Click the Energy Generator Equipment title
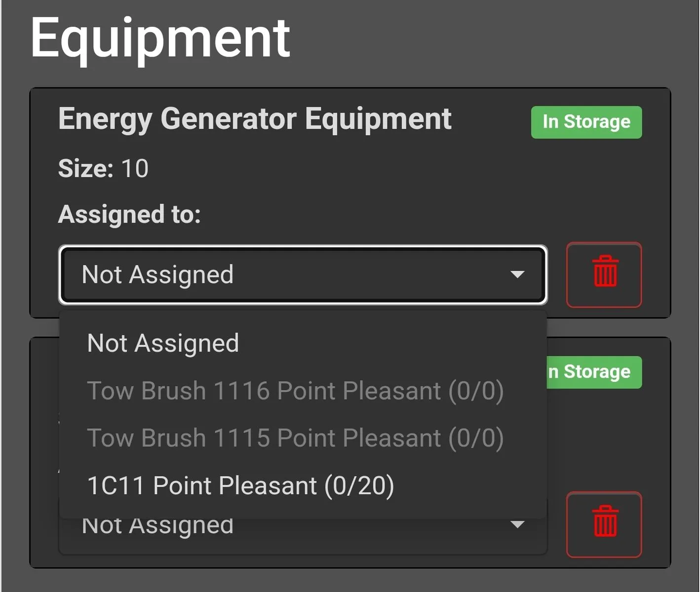The width and height of the screenshot is (700, 592). 255,119
